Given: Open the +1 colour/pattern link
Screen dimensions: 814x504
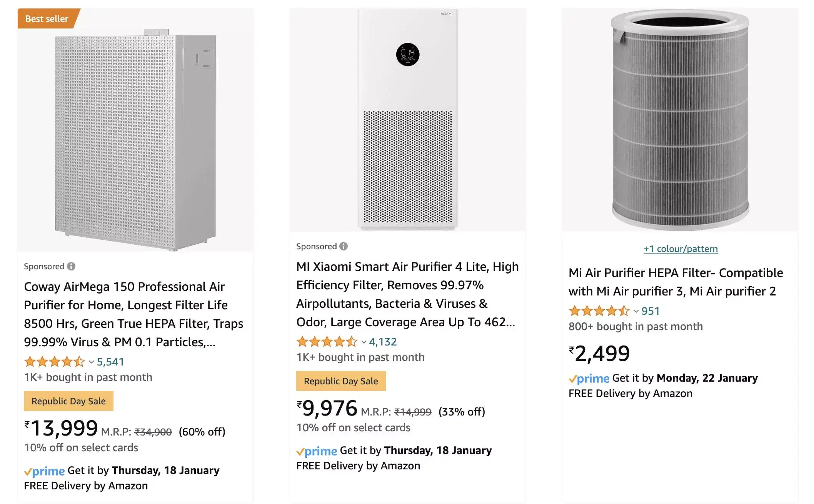Looking at the screenshot, I should coord(681,249).
